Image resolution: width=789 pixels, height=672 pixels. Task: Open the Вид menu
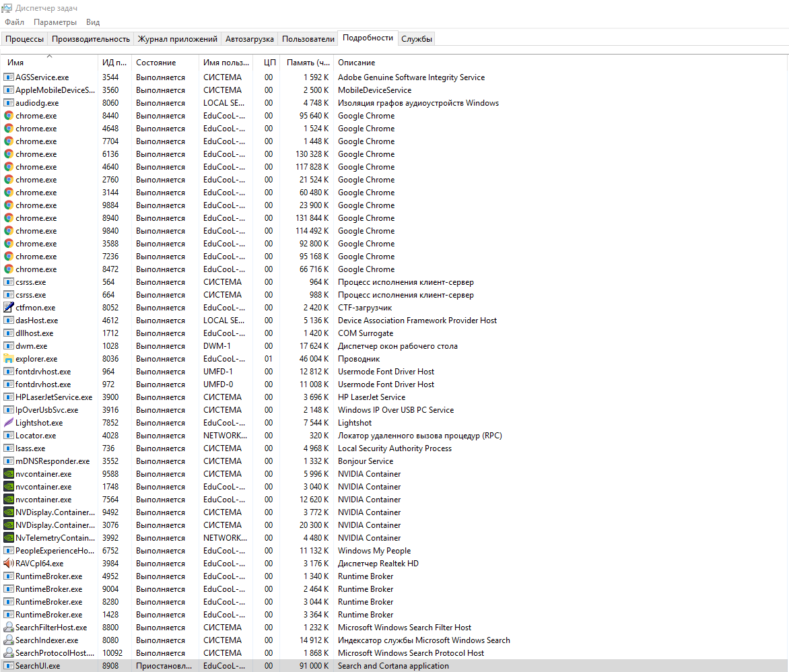(x=93, y=22)
